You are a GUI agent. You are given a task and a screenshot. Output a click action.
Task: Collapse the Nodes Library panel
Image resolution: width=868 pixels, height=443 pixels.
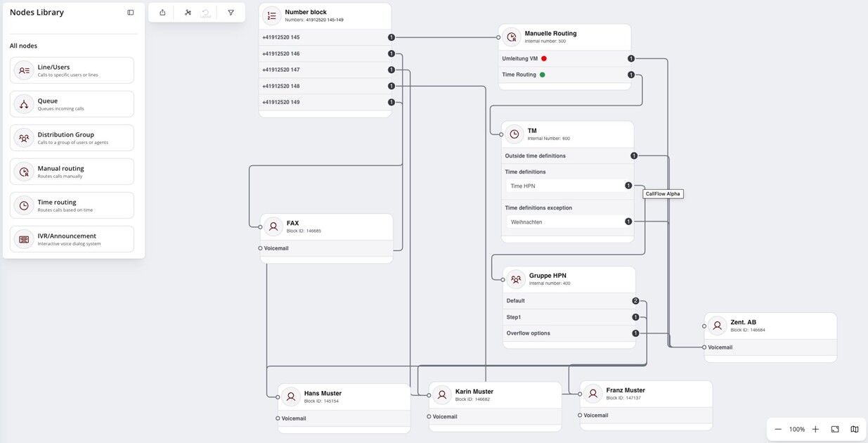130,11
